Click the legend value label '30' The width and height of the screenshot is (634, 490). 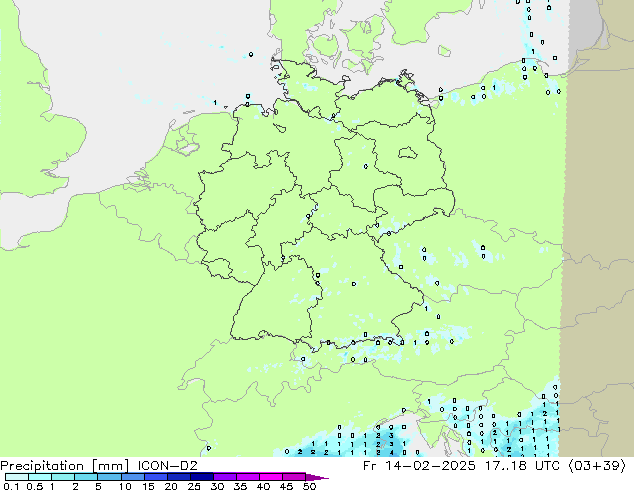pyautogui.click(x=217, y=486)
